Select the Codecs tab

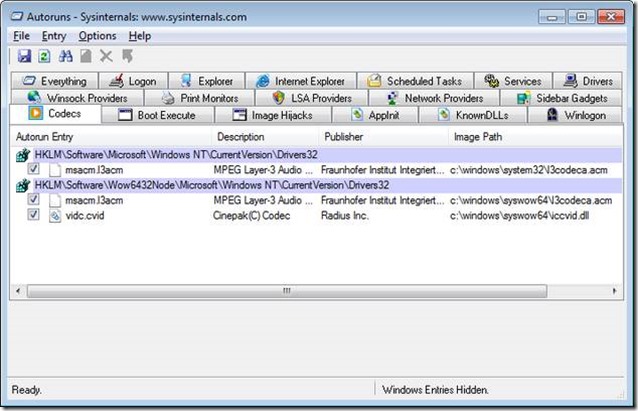tap(55, 114)
